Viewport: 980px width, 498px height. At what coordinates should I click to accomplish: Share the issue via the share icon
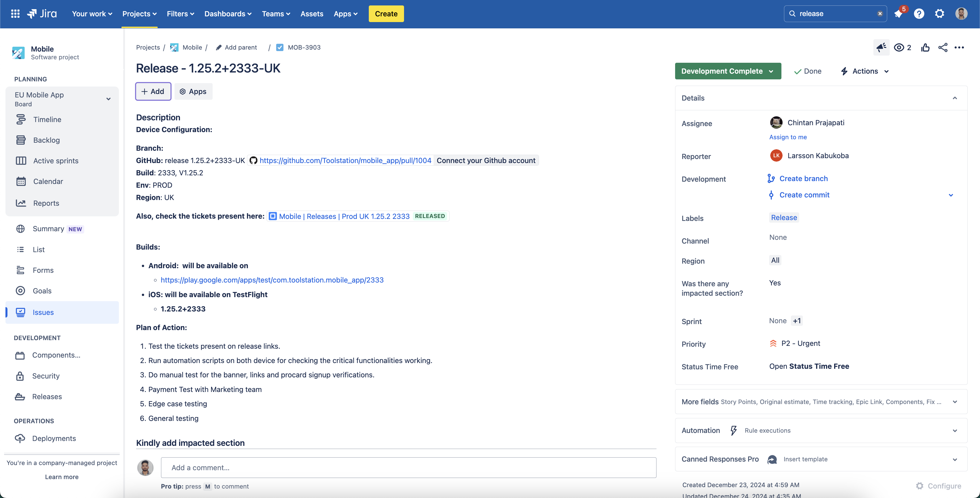943,47
